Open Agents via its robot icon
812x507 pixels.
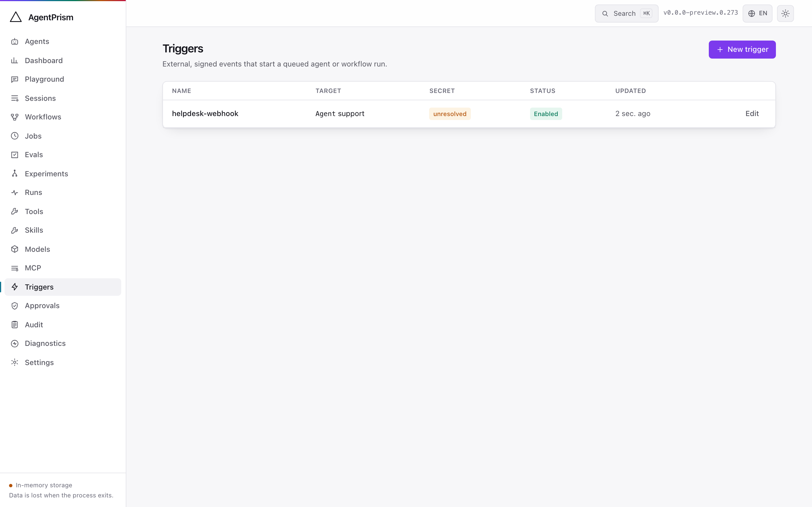tap(15, 42)
